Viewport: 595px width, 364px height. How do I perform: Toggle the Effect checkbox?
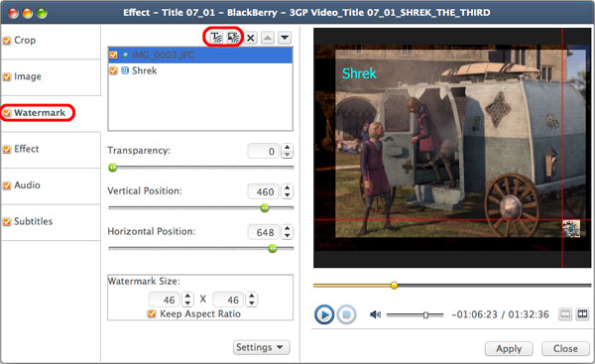tap(7, 149)
